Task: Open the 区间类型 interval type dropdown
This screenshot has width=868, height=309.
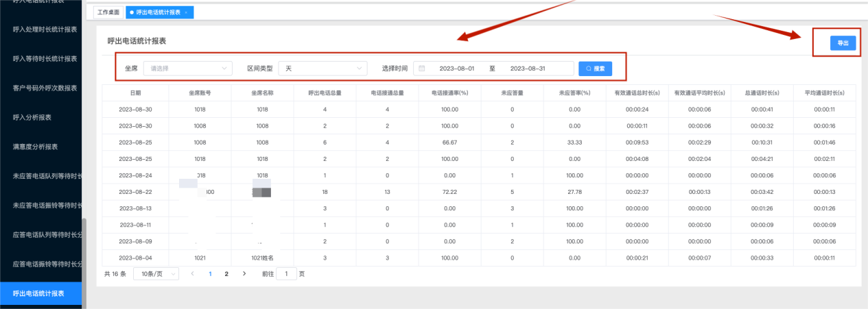Action: [x=323, y=69]
